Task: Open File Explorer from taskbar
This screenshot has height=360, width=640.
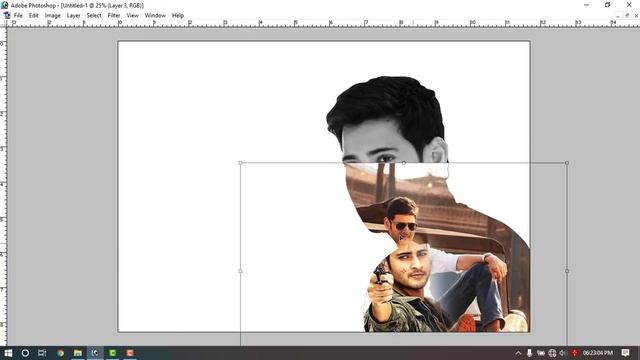Action: (78, 353)
